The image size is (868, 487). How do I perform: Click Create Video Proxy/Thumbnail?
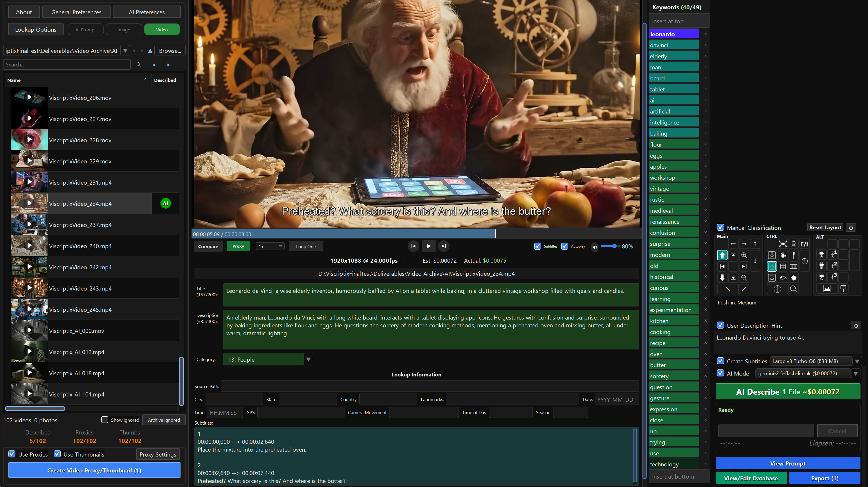click(x=94, y=470)
